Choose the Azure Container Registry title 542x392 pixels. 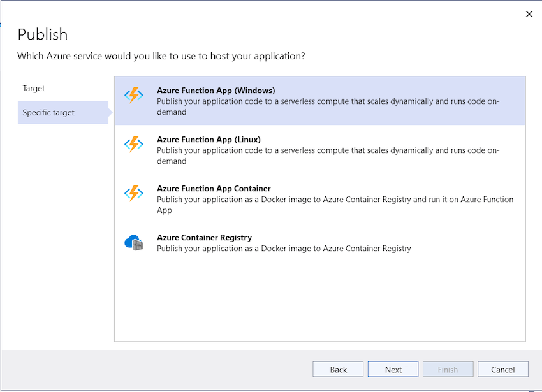point(204,238)
